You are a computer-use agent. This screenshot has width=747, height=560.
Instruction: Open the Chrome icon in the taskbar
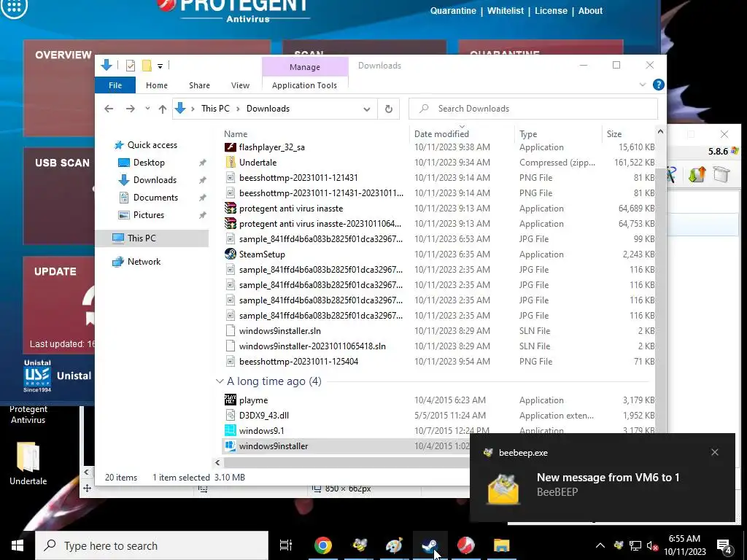click(x=322, y=545)
